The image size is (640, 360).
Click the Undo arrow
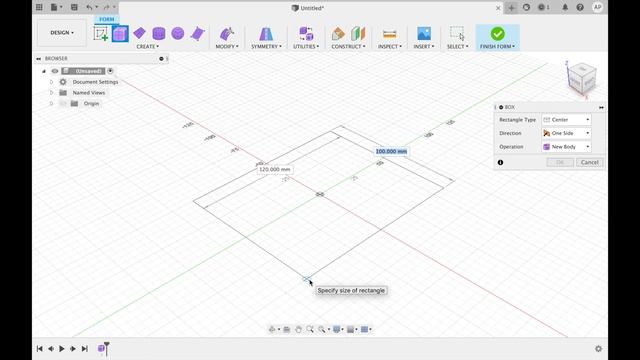89,7
